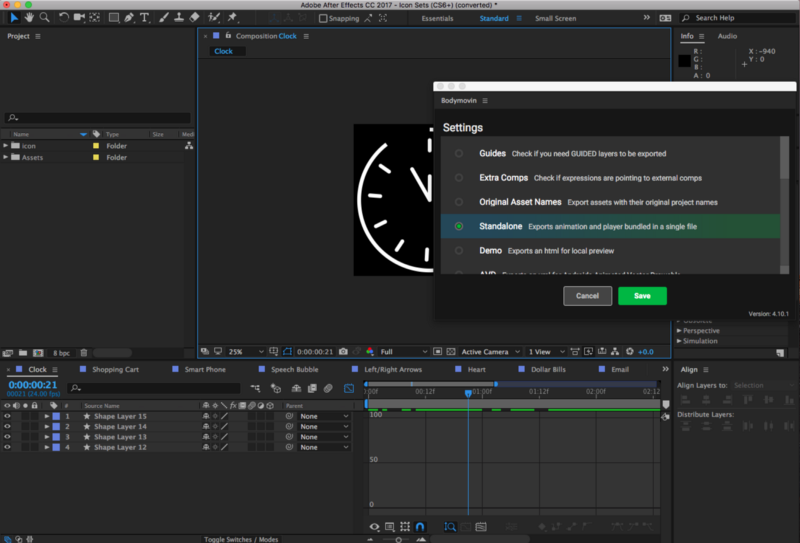
Task: Click the Motion Blur enable icon in timeline
Action: [x=328, y=388]
